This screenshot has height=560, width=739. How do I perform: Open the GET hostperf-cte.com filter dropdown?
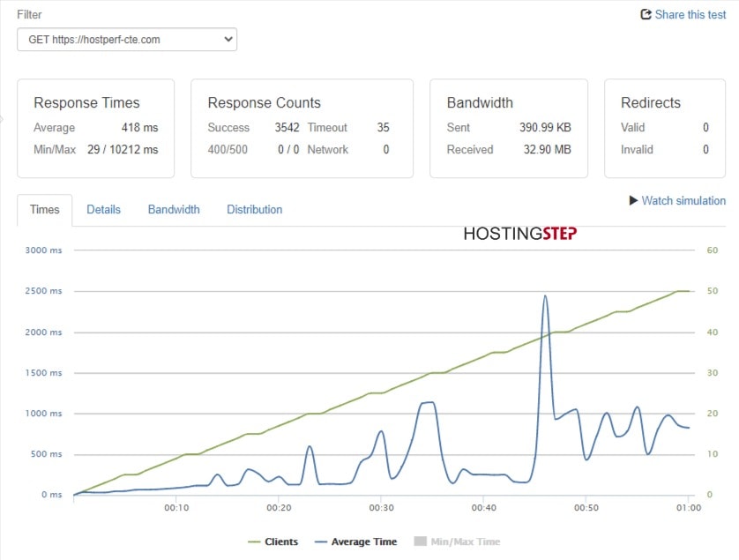127,40
